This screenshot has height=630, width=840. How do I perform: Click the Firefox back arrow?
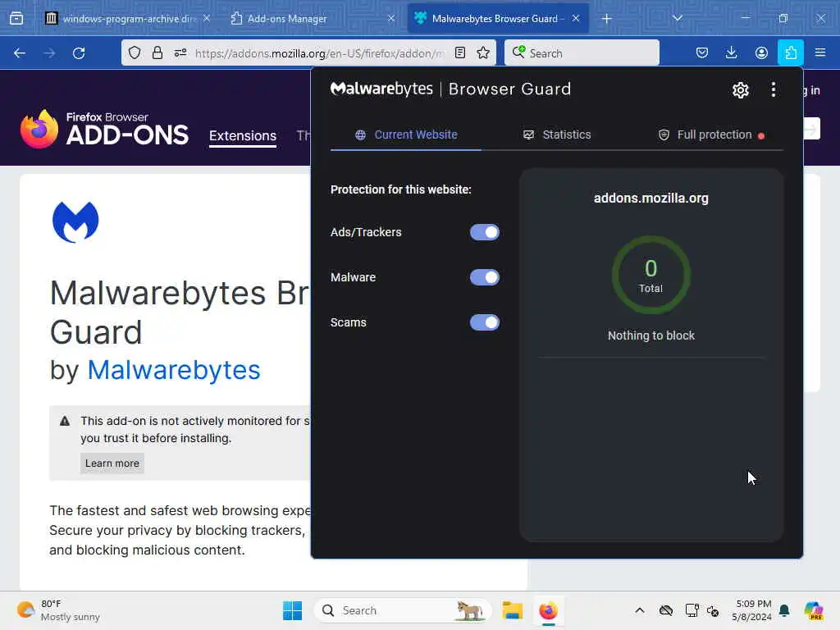pos(20,53)
